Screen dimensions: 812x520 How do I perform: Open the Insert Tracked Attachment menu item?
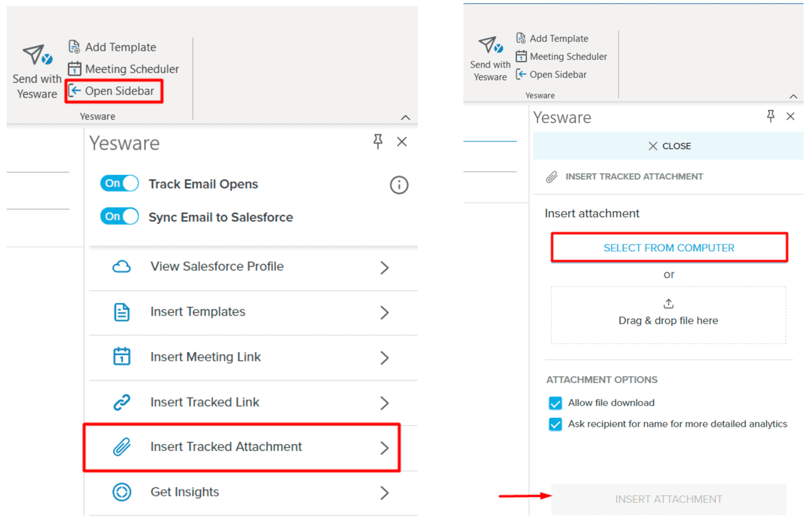pos(226,447)
